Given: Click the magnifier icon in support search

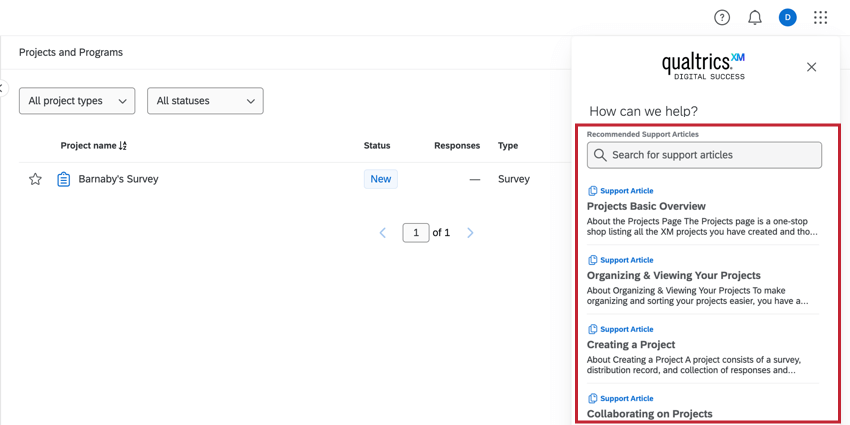Looking at the screenshot, I should (600, 155).
